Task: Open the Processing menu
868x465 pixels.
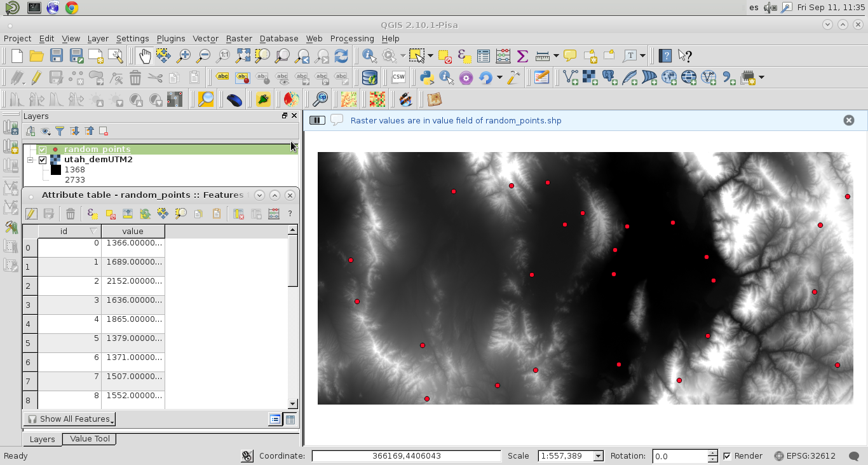Action: pos(352,38)
